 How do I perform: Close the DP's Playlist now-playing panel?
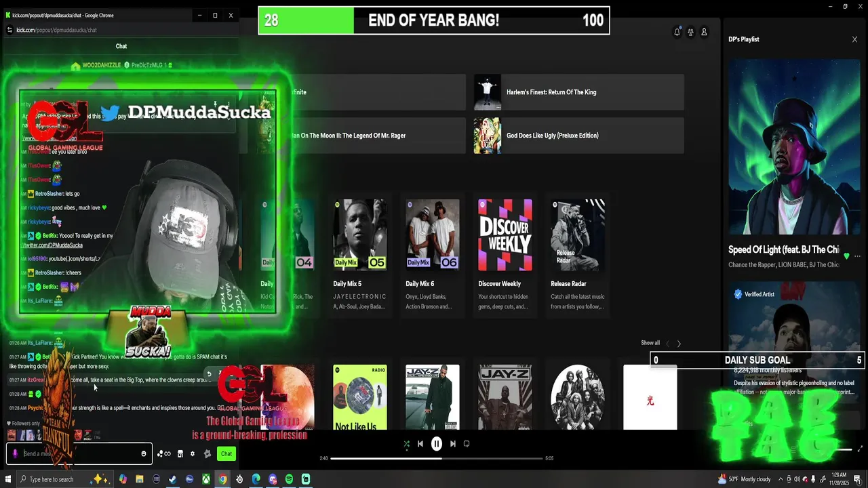coord(854,39)
